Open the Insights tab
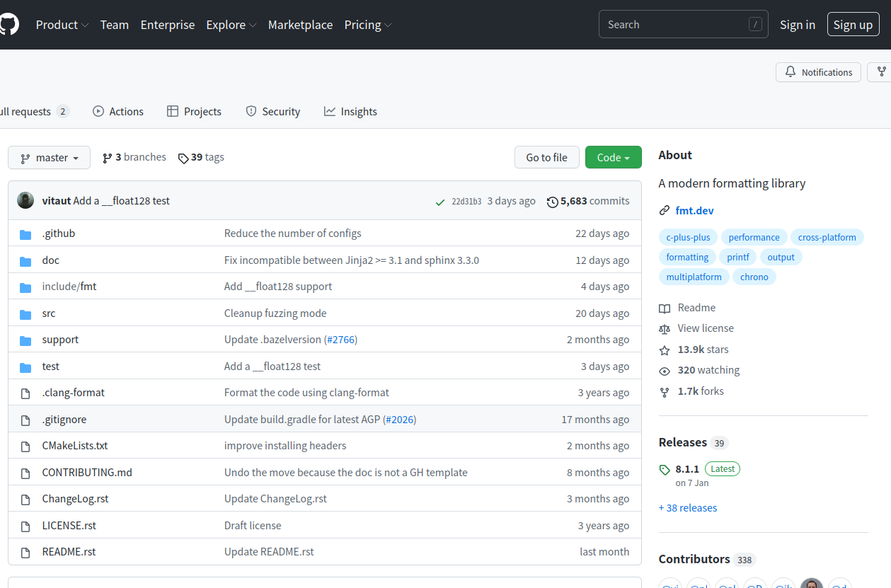 [350, 112]
